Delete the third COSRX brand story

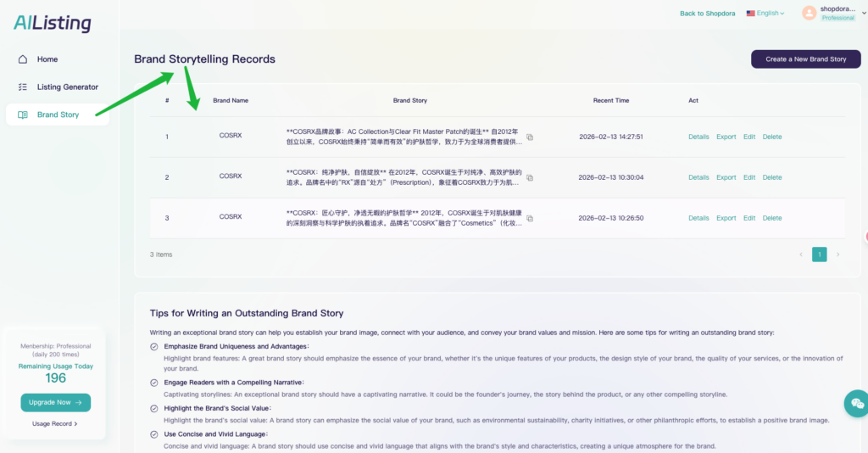pos(771,219)
